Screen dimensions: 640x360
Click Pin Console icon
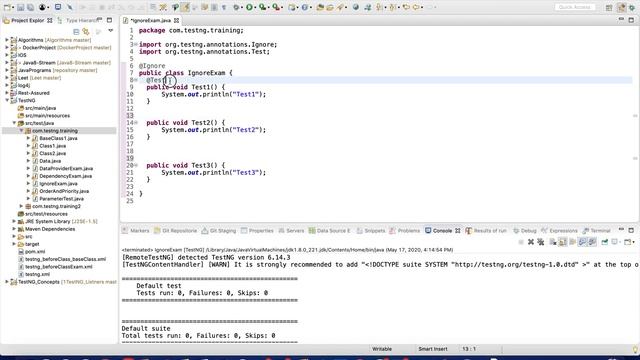(x=604, y=242)
